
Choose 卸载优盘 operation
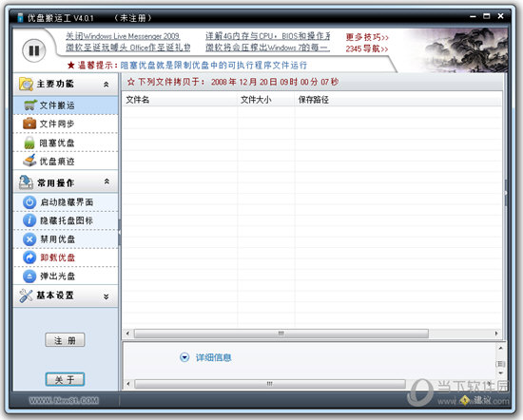(66, 258)
